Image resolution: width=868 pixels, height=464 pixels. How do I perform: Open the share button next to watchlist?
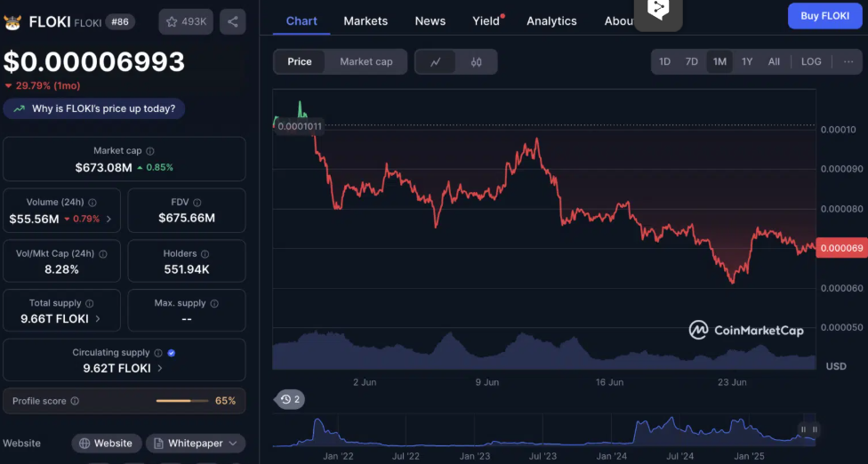coord(232,21)
